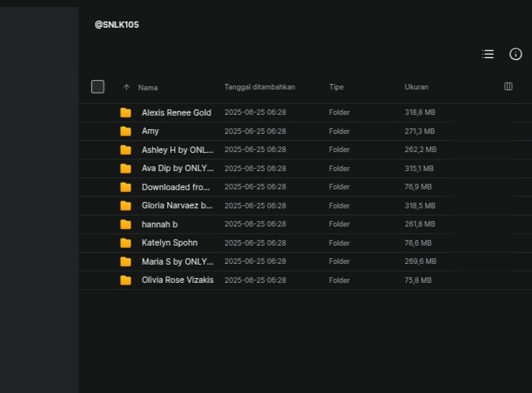This screenshot has width=532, height=393.
Task: Select the Maria S by ONLY... name
Action: pos(178,261)
